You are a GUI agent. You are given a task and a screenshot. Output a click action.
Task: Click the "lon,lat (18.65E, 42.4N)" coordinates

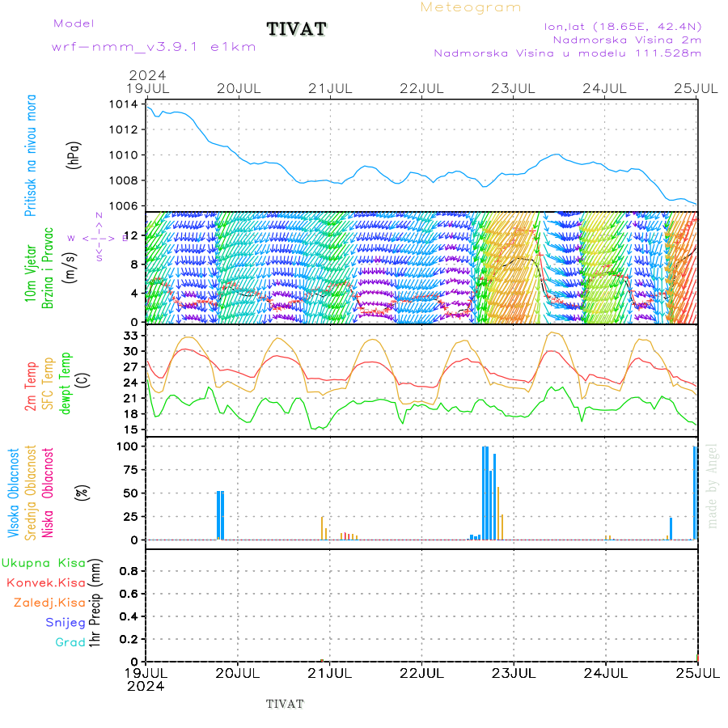coord(623,27)
